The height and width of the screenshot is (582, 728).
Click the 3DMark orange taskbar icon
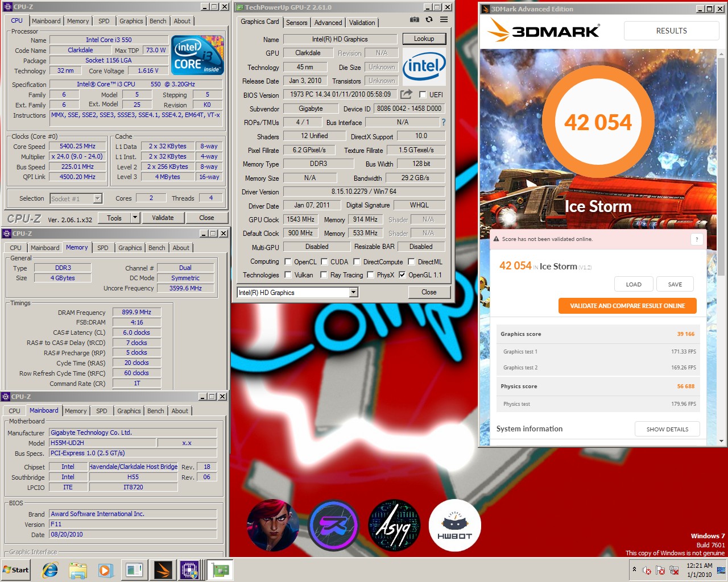[x=162, y=570]
